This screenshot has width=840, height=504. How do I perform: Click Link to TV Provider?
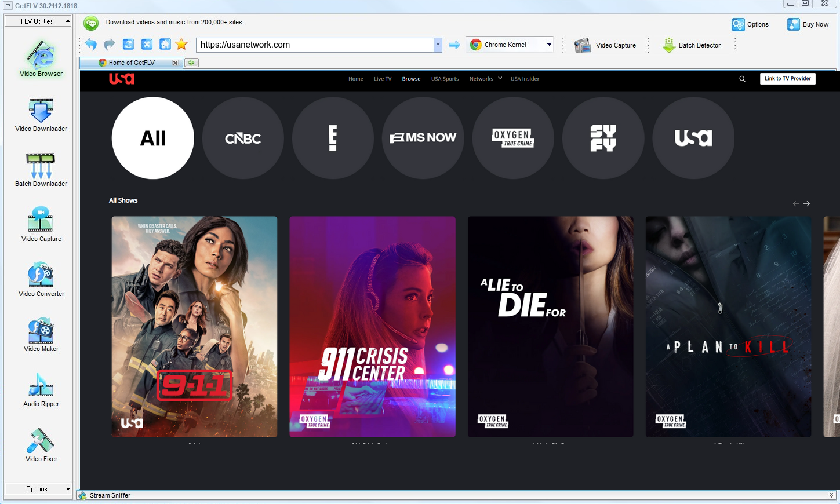787,79
